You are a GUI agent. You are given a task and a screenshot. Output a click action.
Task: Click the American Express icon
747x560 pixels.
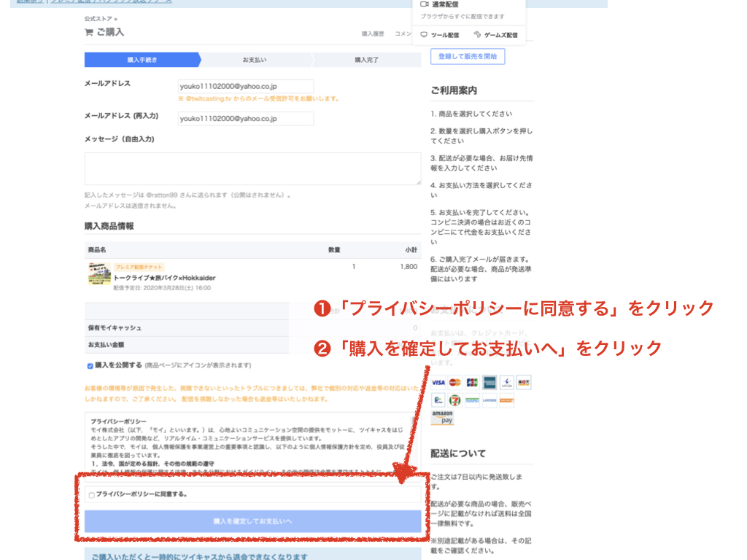coord(489,382)
